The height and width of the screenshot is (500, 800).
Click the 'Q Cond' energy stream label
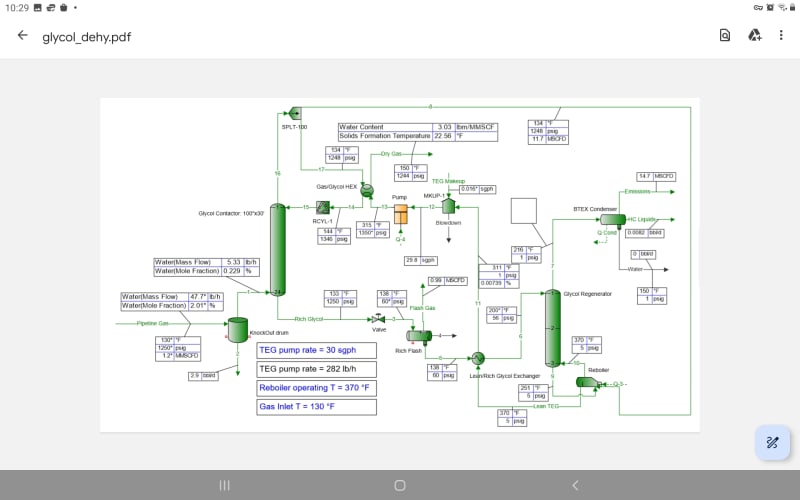(x=607, y=233)
